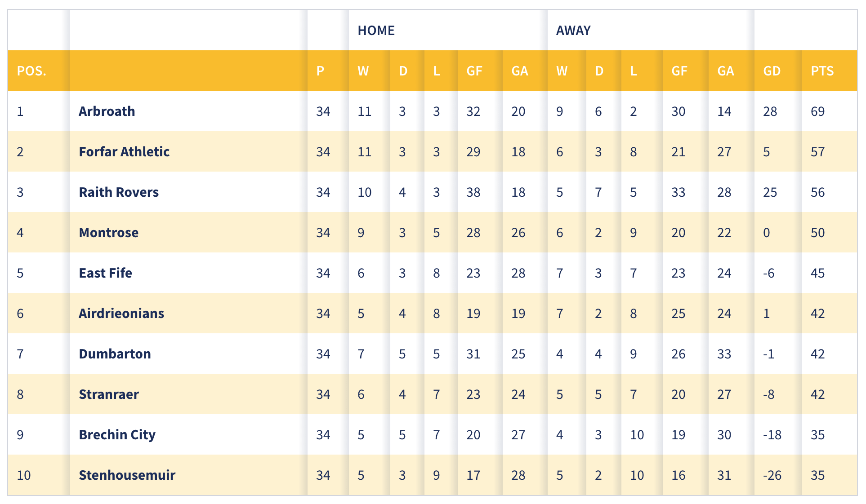Click the Montrose team name
866x504 pixels.
click(x=108, y=233)
